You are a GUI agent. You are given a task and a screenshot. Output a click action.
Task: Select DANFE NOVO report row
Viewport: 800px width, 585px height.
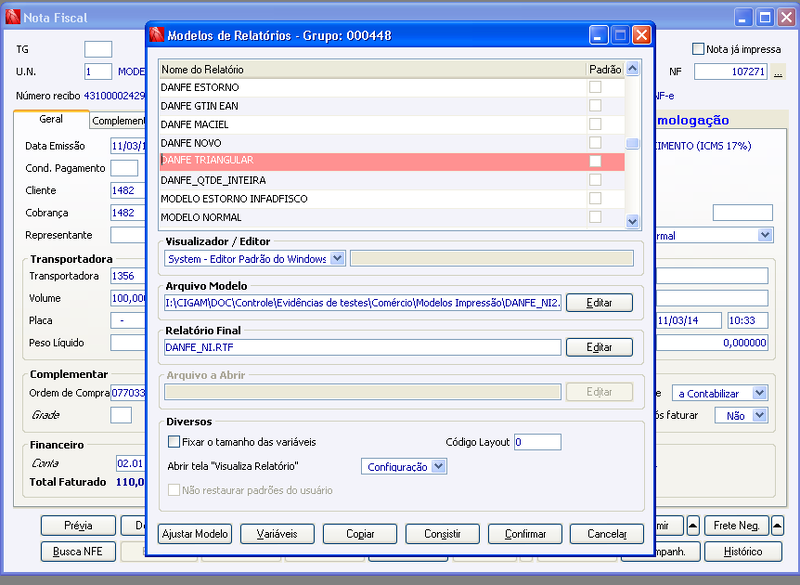(373, 143)
